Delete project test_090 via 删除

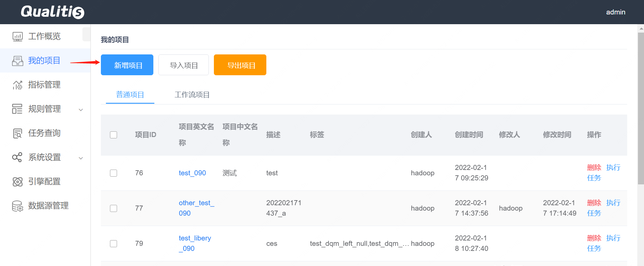pyautogui.click(x=594, y=168)
